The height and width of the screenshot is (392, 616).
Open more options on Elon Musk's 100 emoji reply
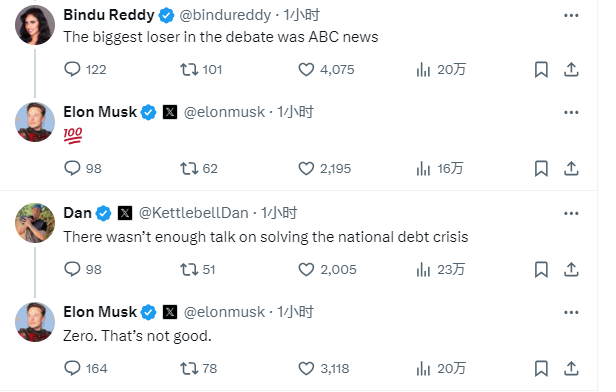click(571, 112)
